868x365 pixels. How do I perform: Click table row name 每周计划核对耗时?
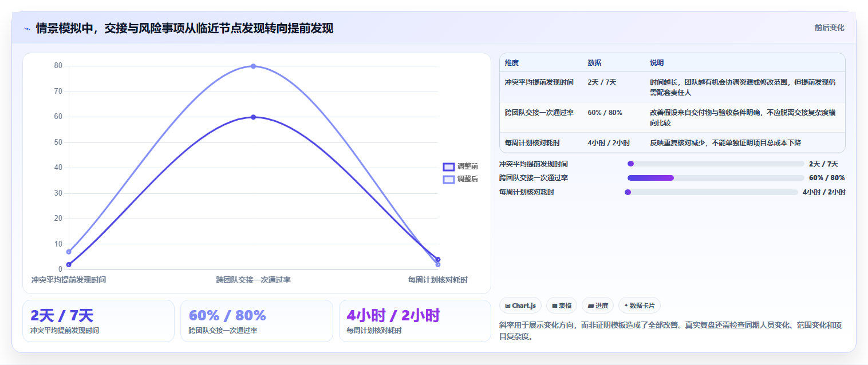click(532, 143)
